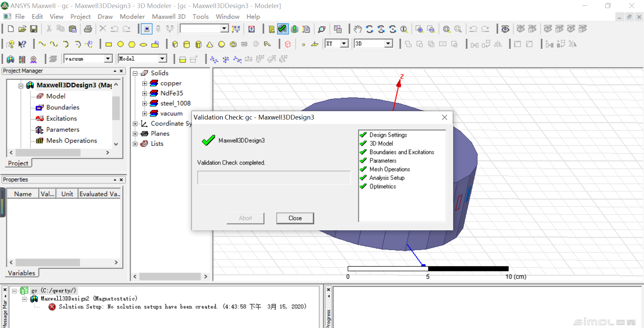Click the Print icon
The height and width of the screenshot is (328, 644).
click(88, 29)
